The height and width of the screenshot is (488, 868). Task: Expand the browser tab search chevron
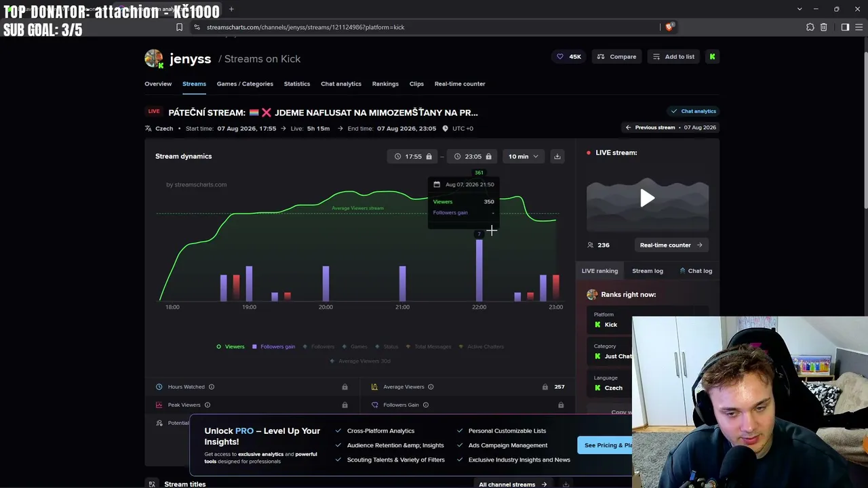(x=800, y=9)
